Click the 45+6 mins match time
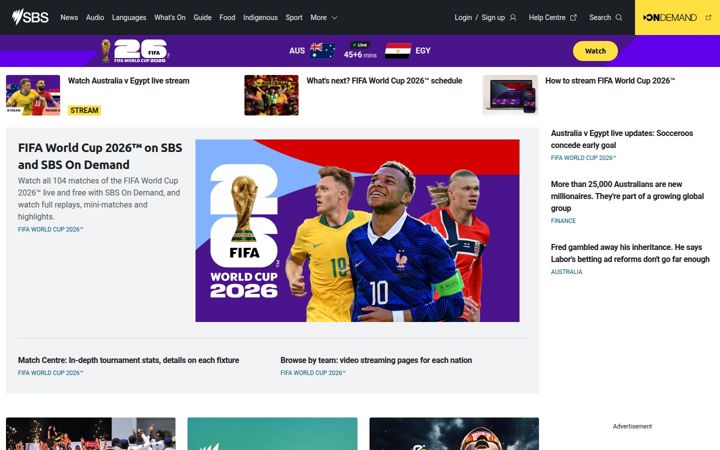This screenshot has width=720, height=450. pos(360,55)
